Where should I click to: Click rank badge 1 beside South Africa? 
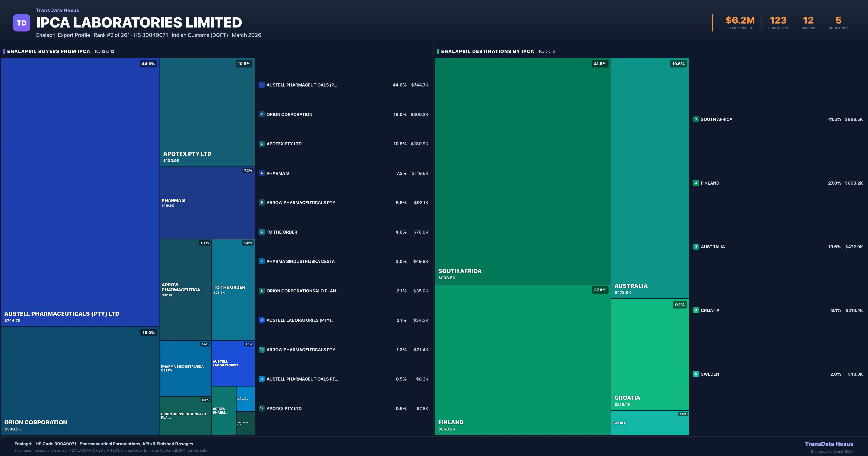(x=696, y=119)
